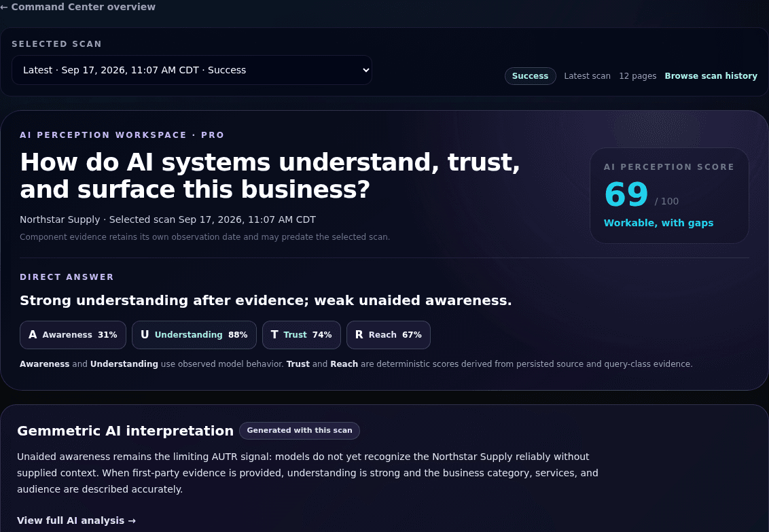Click the 'AI PERCEPTION SCORE' label
Viewport: 769px width, 532px height.
[x=669, y=167]
